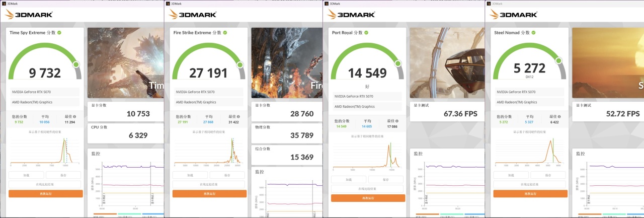Click Fire Strike Extreme score 27 191
Viewport: 644px width, 218px height.
pos(209,73)
